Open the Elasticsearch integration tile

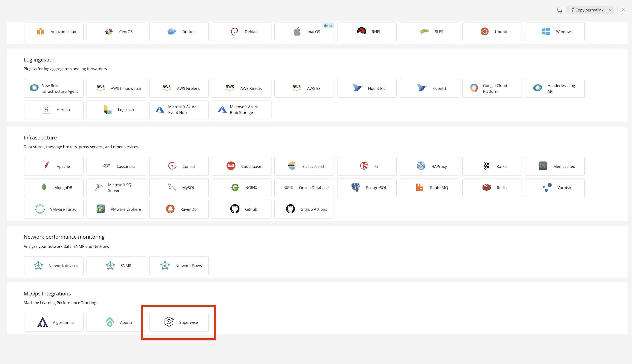304,166
